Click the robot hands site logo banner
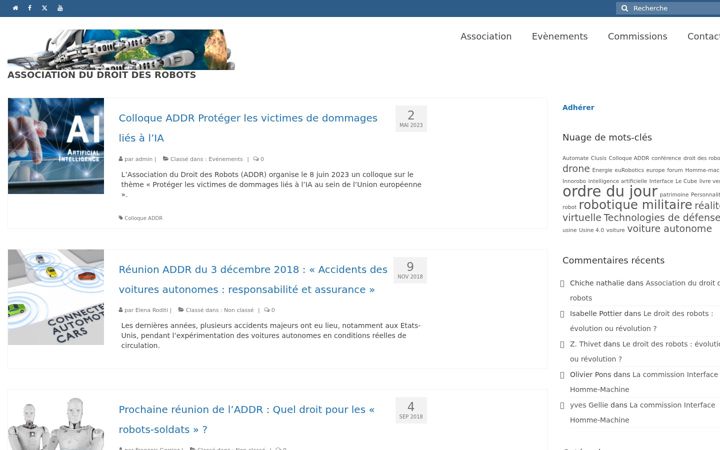The width and height of the screenshot is (720, 450). [x=121, y=50]
